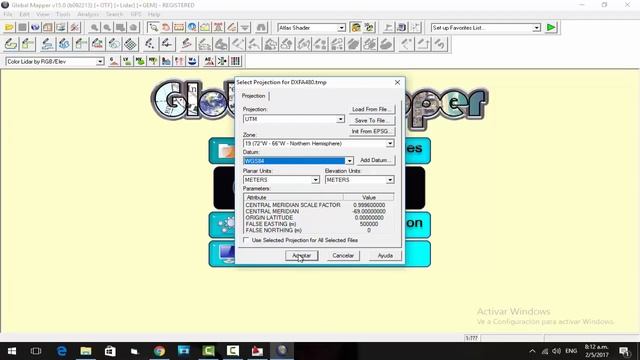Click the Save To File button
640x360 pixels.
372,120
